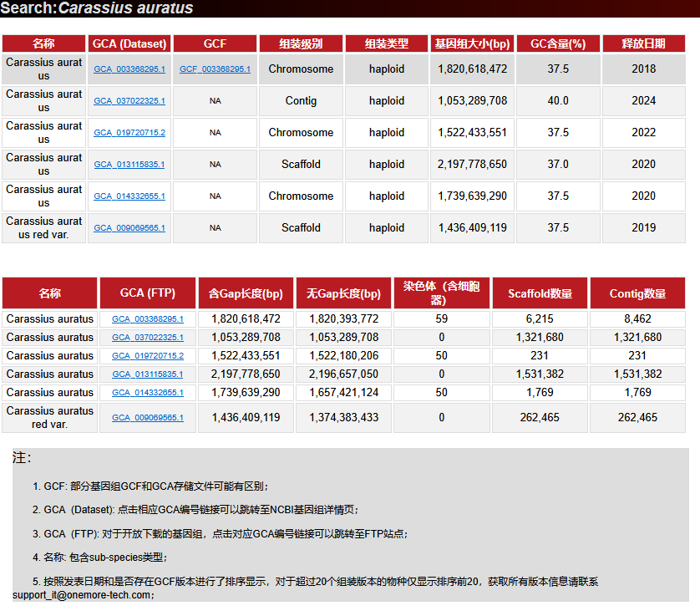700x611 pixels.
Task: Select release year 2022
Action: point(644,133)
